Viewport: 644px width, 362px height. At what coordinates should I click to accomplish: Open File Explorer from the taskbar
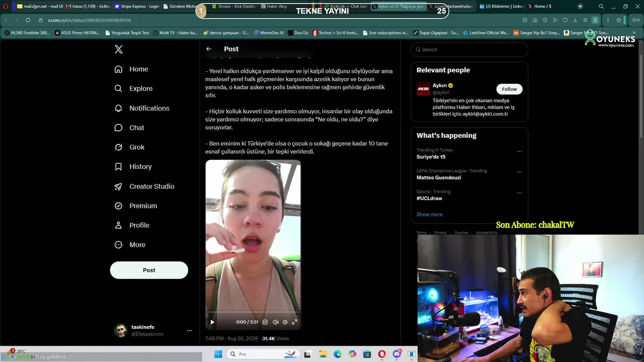(323, 354)
